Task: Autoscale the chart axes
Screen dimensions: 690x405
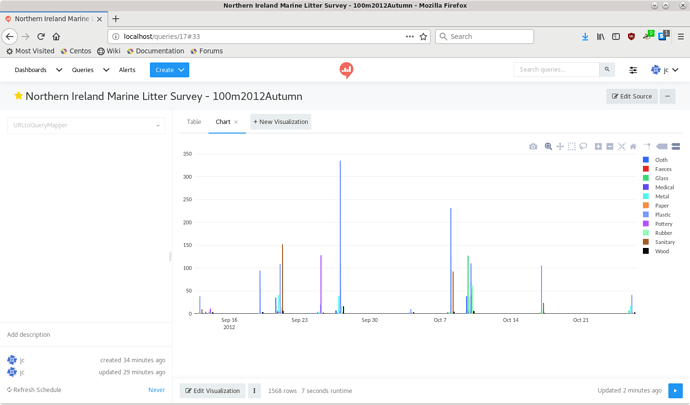Action: point(621,147)
